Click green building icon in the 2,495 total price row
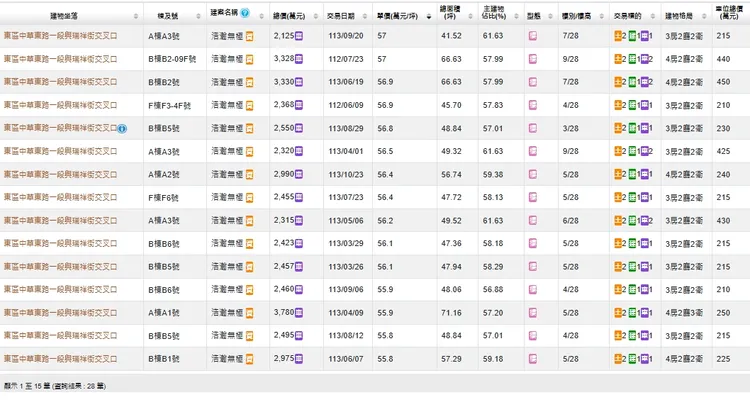Screen dimensions: 750x400 (632, 335)
